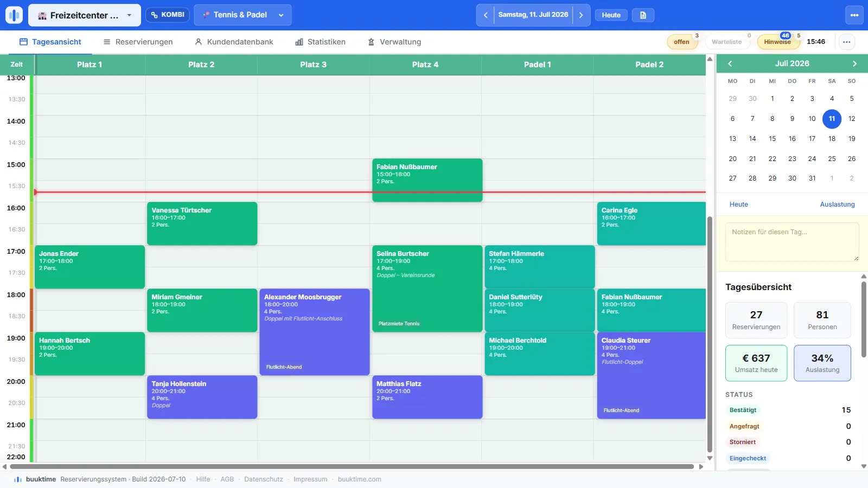Show next month in mini calendar
This screenshot has height=488, width=868.
(x=854, y=63)
